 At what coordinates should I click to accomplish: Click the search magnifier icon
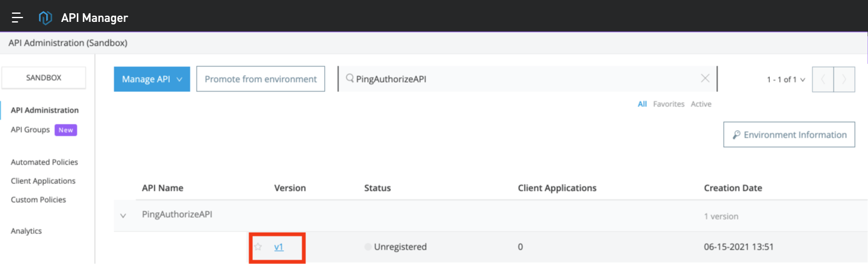(x=350, y=79)
